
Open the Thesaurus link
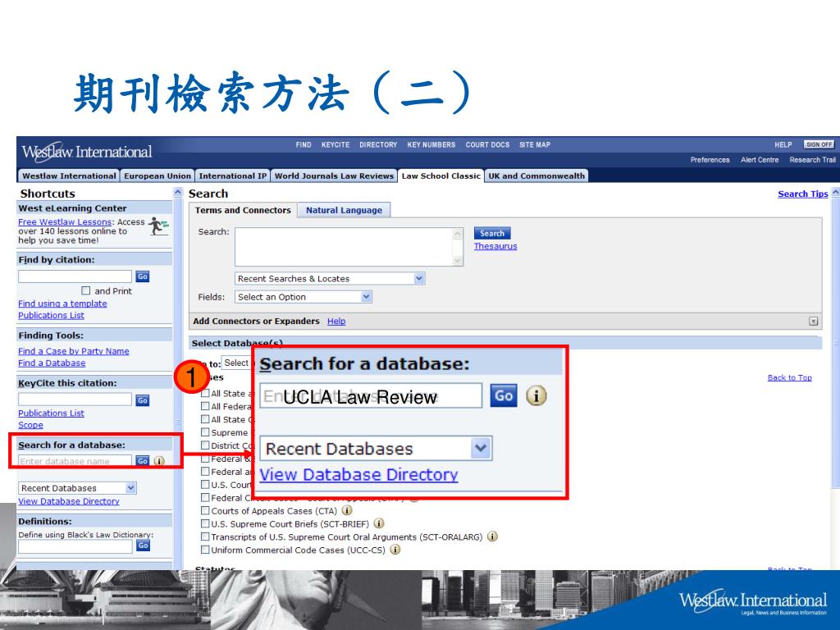495,246
